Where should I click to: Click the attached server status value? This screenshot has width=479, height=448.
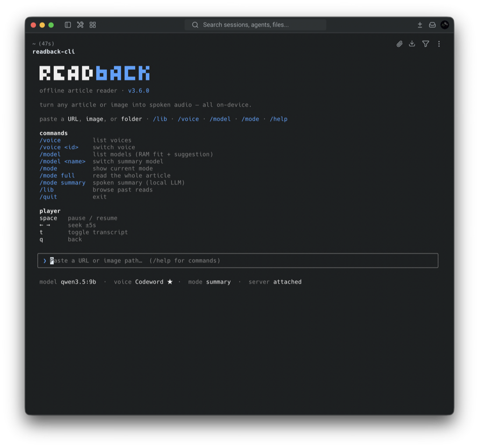coord(287,282)
